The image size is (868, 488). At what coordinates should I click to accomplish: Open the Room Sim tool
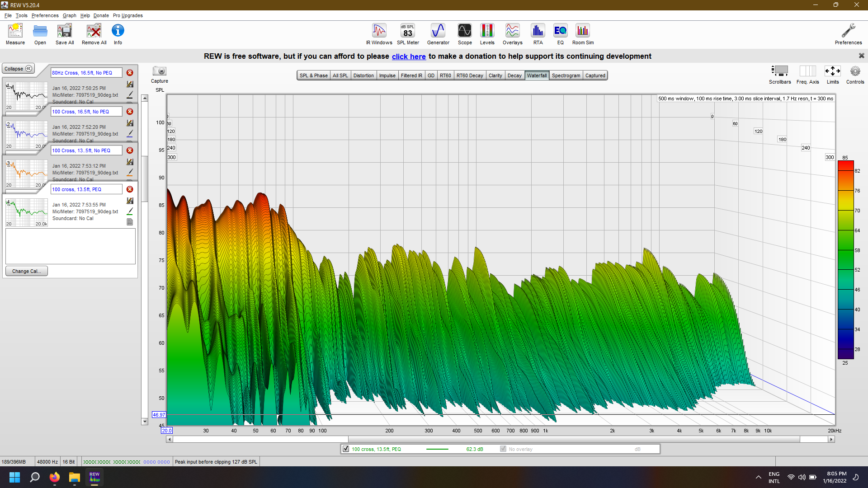583,34
